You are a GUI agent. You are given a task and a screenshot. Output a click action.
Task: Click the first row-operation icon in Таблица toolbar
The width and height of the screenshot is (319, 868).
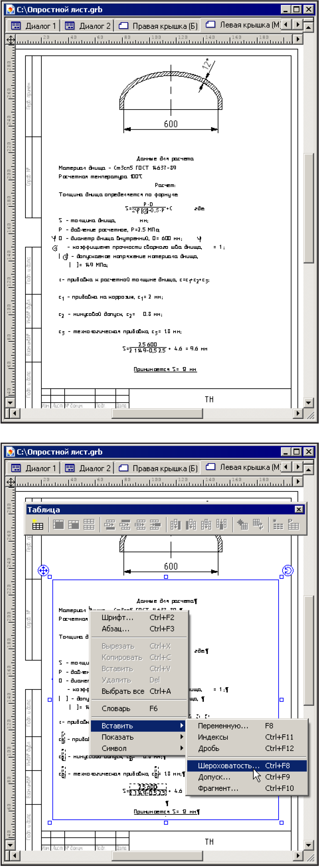tap(110, 525)
